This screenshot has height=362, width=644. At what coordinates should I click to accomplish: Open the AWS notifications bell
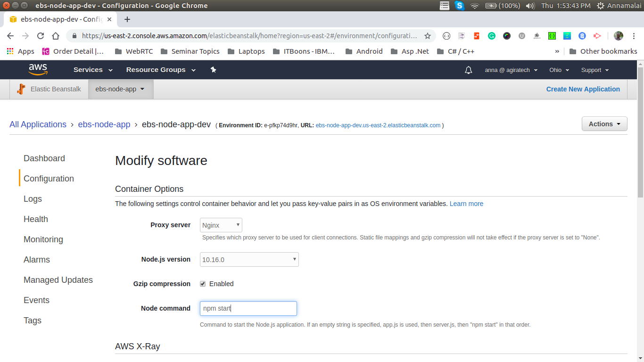point(468,70)
